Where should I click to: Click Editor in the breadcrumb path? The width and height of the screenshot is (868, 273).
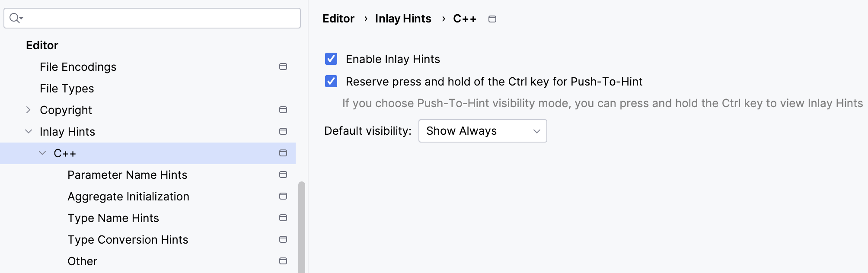tap(338, 19)
